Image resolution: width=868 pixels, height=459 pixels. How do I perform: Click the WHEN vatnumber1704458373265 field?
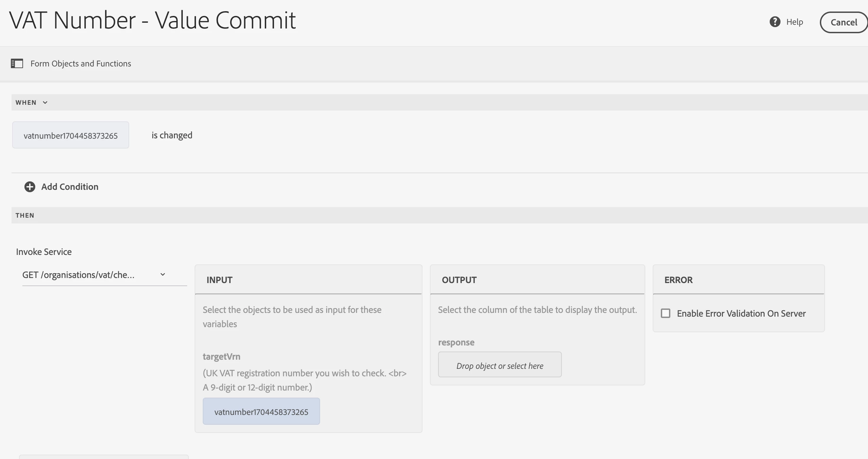(71, 135)
